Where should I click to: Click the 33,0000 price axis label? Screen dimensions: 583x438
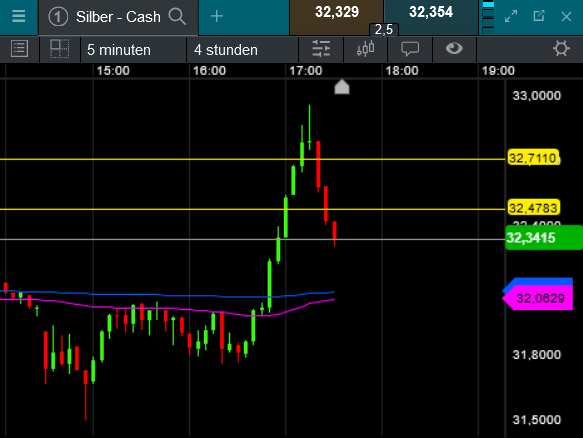537,96
